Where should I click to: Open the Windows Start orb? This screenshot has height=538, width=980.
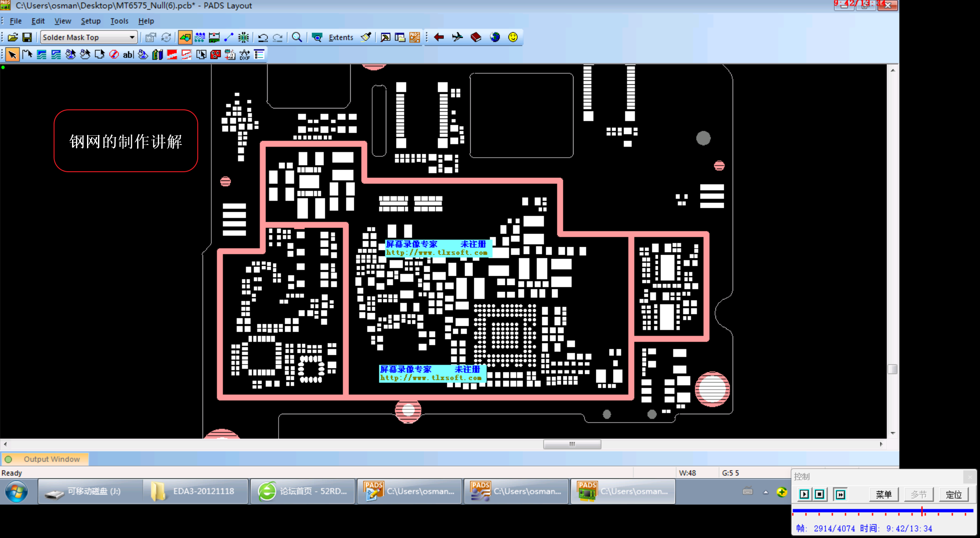pos(17,491)
